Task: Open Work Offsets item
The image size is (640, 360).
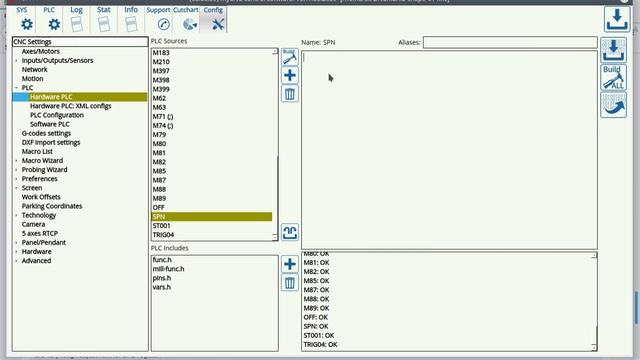Action: (x=41, y=197)
